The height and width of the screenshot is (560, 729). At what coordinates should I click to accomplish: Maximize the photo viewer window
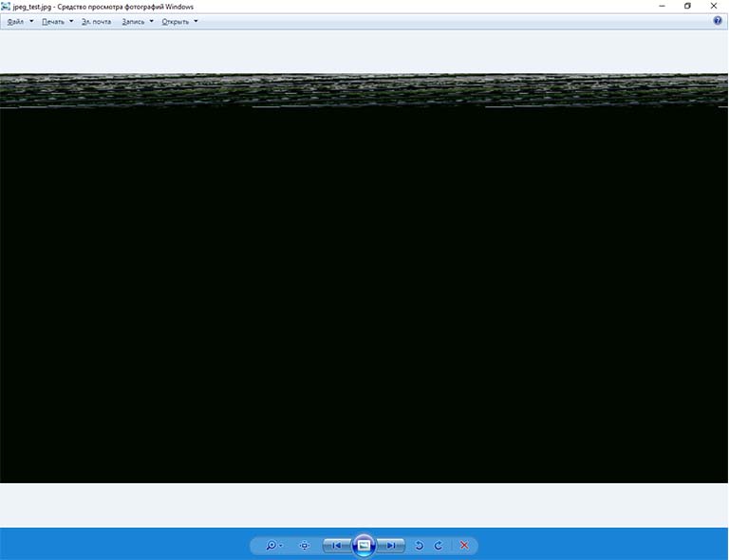pos(687,6)
